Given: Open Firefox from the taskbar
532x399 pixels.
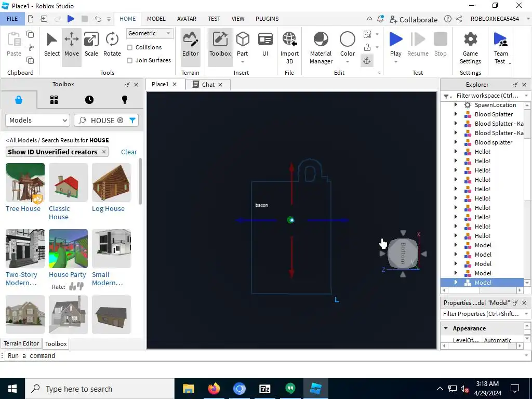Looking at the screenshot, I should pyautogui.click(x=214, y=389).
